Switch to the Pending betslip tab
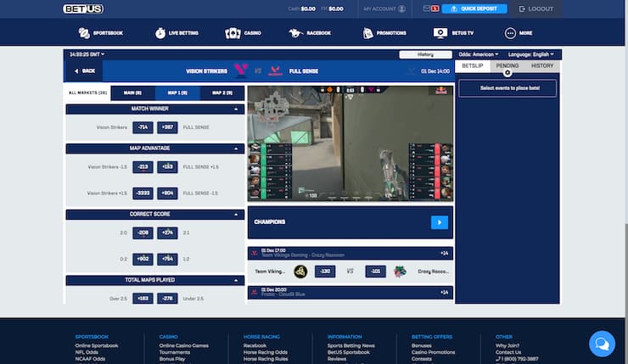Screen dimensions: 628x364 [x=507, y=65]
